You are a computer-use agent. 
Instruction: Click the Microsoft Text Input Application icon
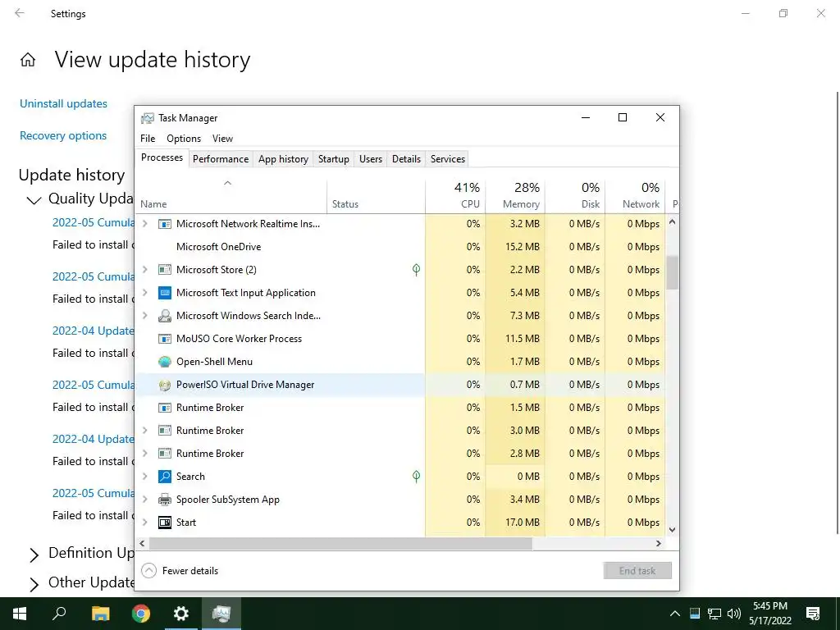click(164, 293)
